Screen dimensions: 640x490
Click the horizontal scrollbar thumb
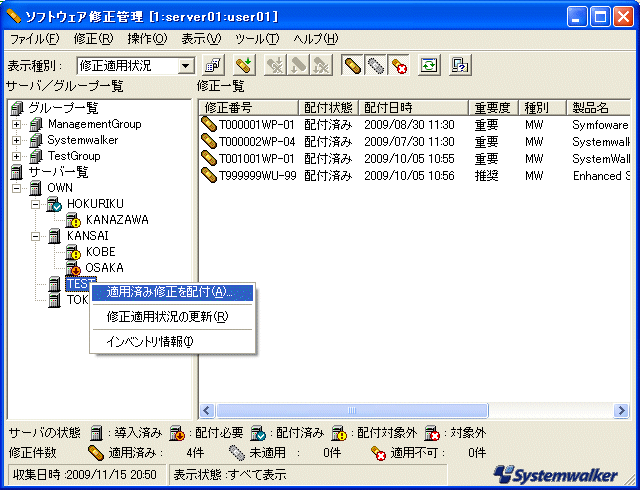click(x=352, y=410)
